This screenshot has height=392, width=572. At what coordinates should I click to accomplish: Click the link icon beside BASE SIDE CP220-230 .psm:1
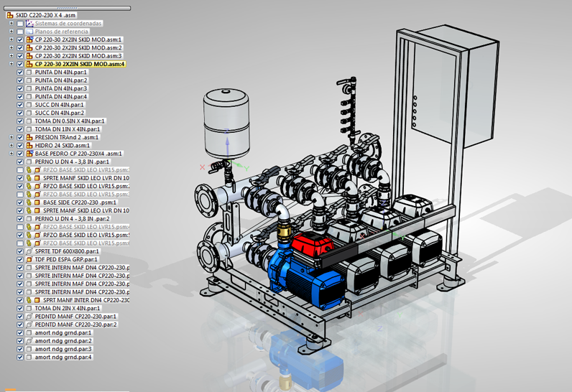(29, 202)
